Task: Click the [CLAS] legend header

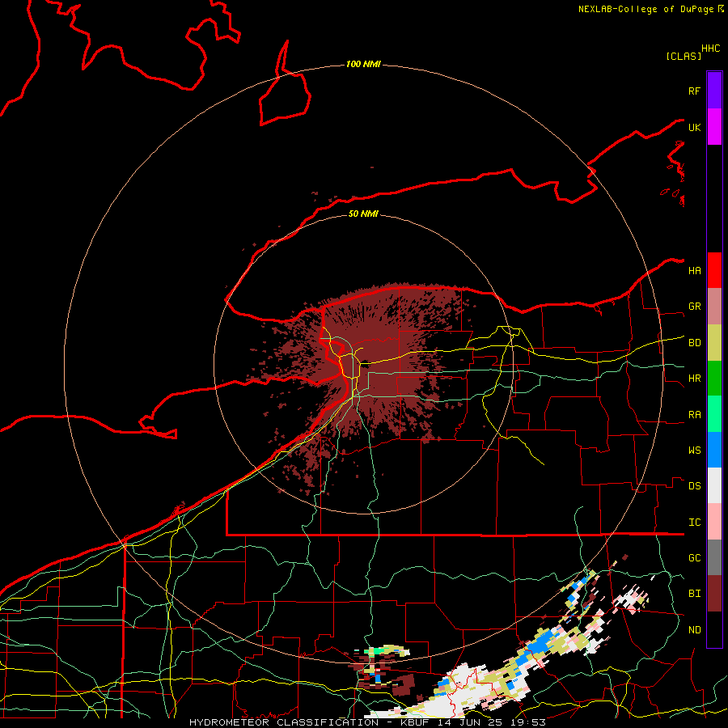Action: coord(684,56)
